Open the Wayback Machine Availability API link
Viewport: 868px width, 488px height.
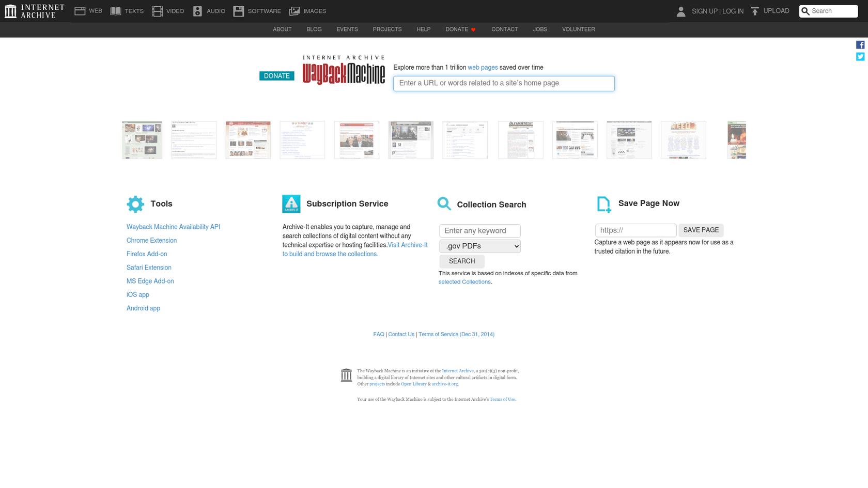[x=173, y=227]
